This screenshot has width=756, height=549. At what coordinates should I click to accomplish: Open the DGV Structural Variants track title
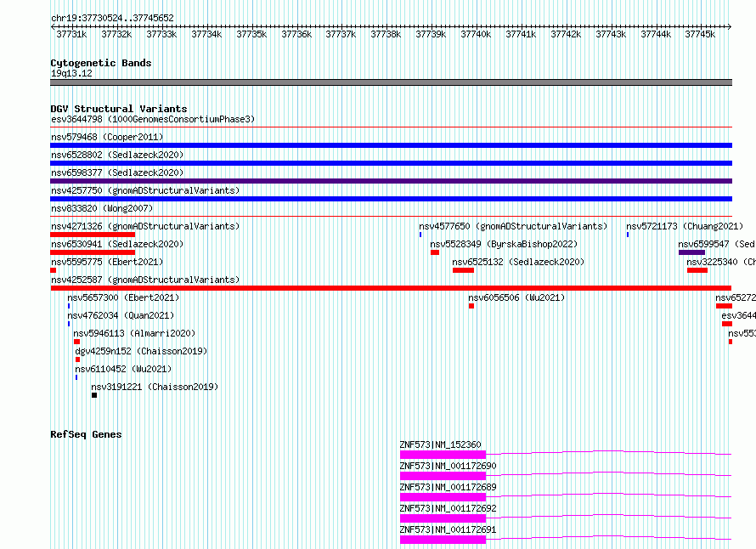pos(119,109)
